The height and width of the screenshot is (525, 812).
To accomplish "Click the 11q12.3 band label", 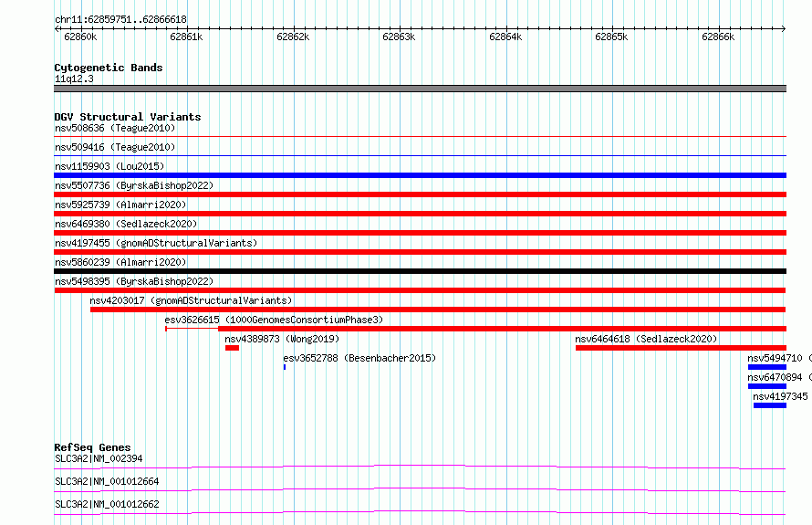I will 74,79.
